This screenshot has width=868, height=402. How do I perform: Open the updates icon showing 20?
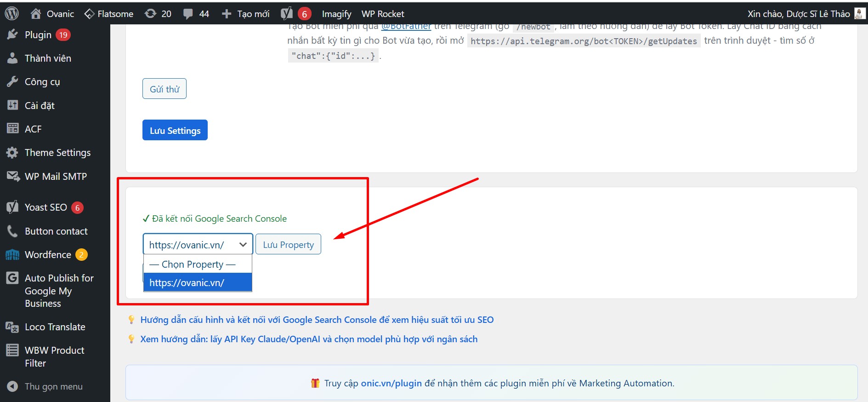point(150,14)
